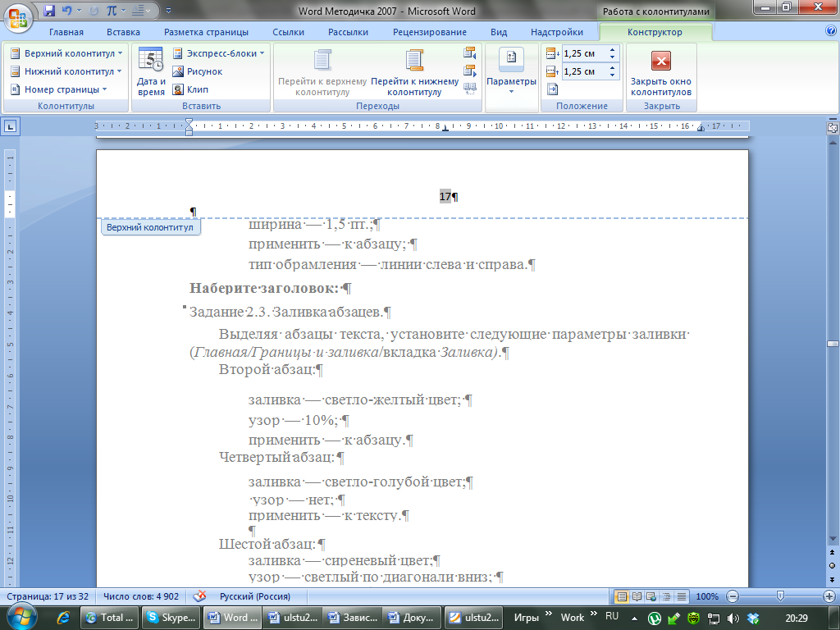Screen dimensions: 840x630
Task: Decrease footer position spinner down
Action: [613, 75]
